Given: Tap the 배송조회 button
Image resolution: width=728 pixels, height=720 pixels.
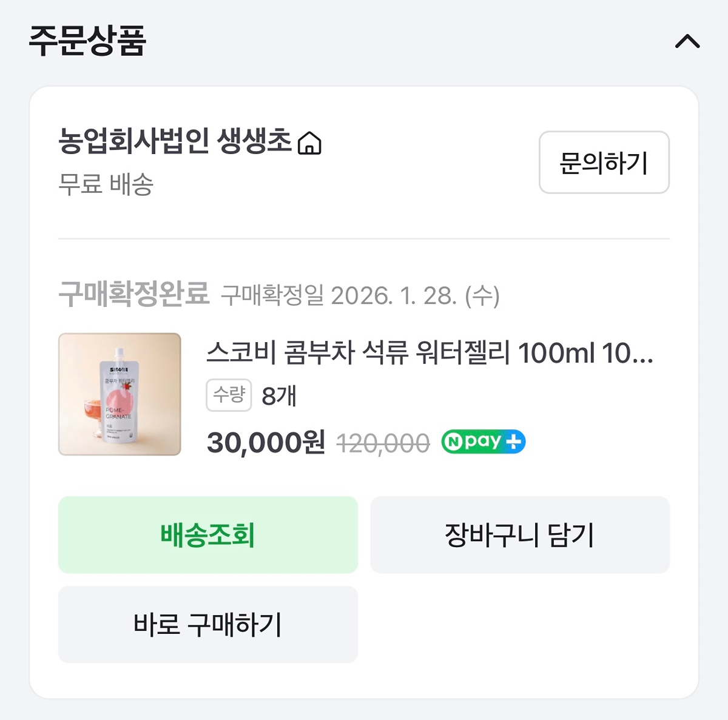Looking at the screenshot, I should coord(207,535).
